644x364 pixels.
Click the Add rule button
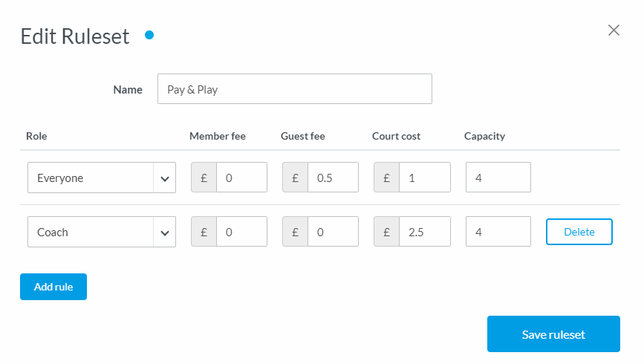(x=53, y=287)
